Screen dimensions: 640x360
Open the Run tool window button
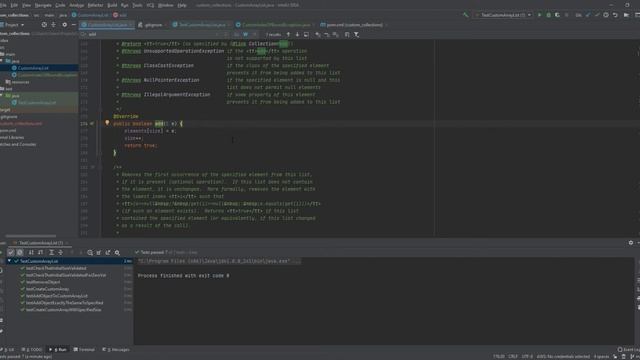click(x=58, y=350)
